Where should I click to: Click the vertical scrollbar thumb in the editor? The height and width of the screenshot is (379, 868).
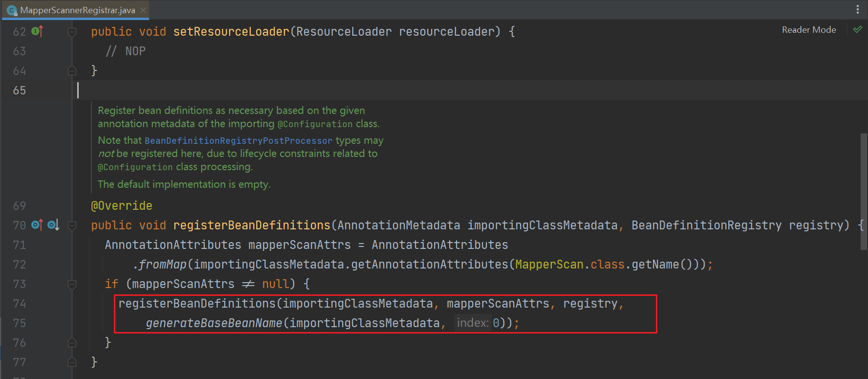tap(863, 191)
